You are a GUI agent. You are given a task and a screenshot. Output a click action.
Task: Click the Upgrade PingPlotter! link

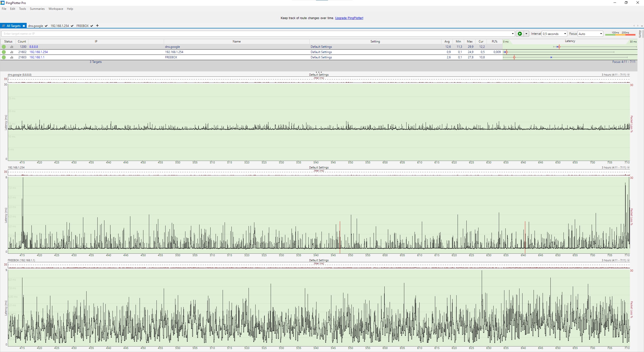[349, 18]
